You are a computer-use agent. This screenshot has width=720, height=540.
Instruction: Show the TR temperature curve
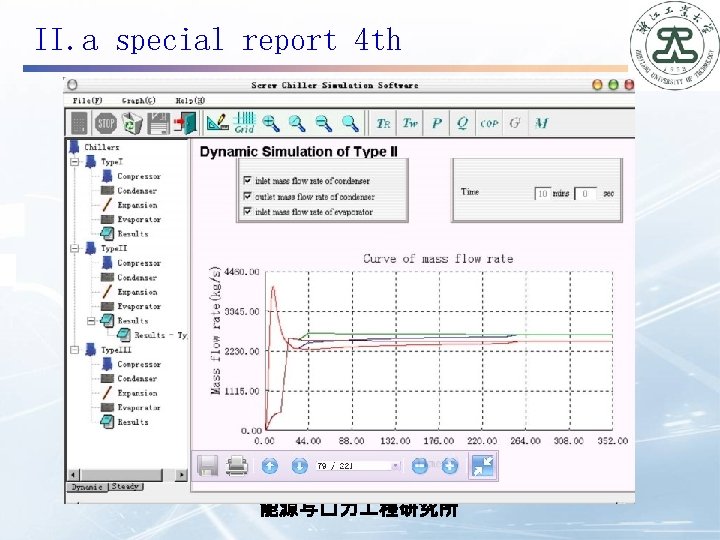383,123
